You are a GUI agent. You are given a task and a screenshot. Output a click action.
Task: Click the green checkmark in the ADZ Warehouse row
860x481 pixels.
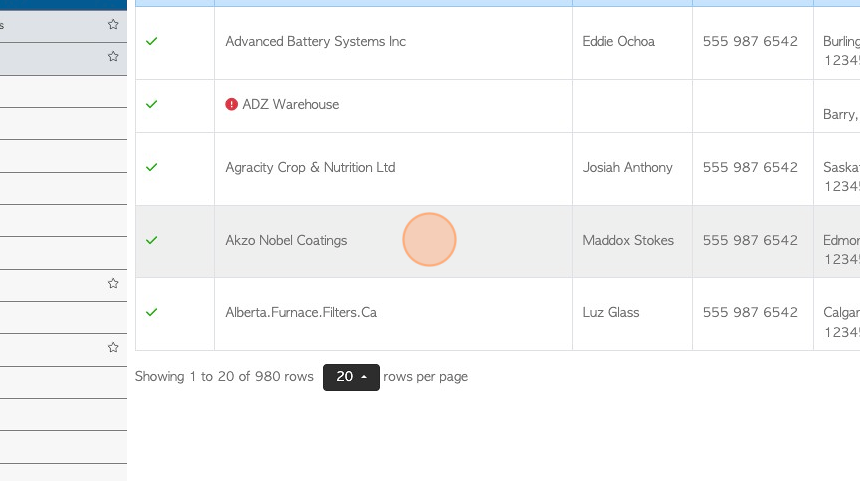coord(151,104)
